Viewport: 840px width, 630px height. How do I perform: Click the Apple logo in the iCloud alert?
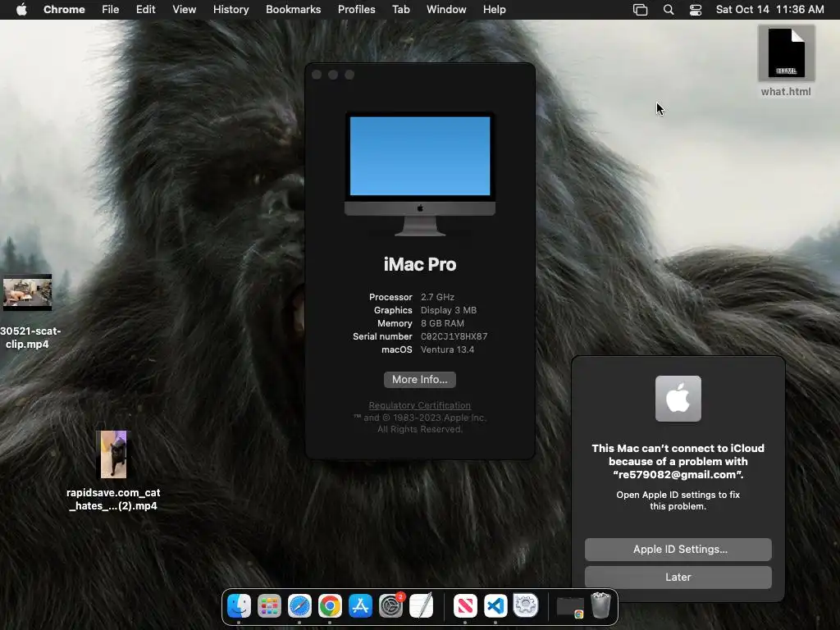coord(678,399)
